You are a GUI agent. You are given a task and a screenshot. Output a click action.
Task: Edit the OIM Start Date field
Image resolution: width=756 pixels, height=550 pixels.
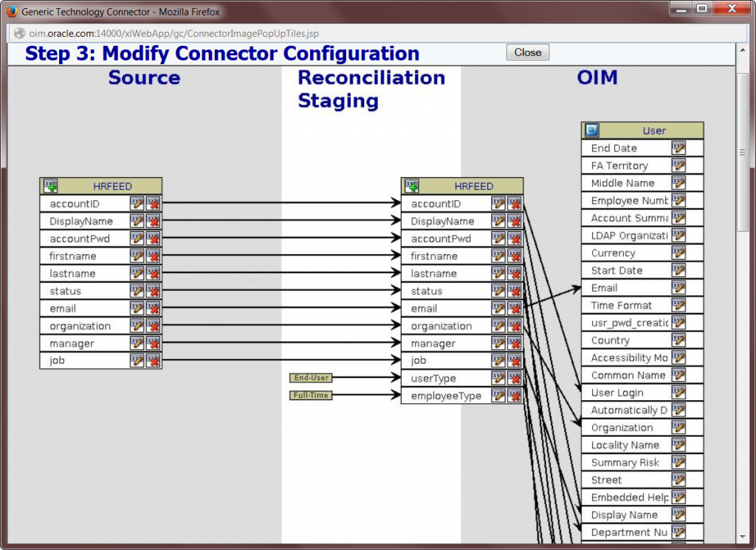pos(678,270)
